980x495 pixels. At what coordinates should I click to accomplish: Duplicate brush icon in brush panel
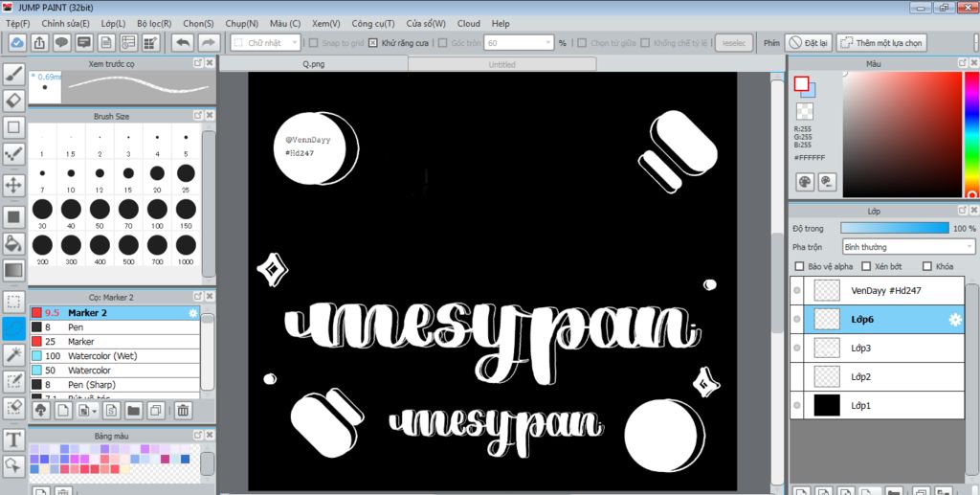pos(156,411)
